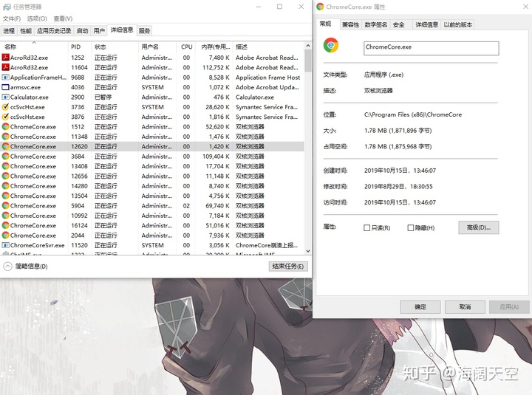Click the ChromeCore.exe icon for PID 13504
Image resolution: width=532 pixels, height=395 pixels.
pos(5,196)
